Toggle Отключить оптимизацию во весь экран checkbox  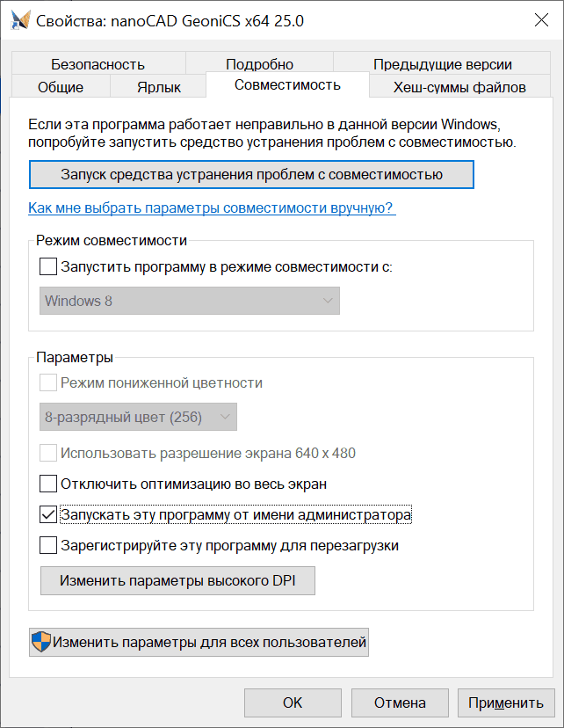[48, 484]
